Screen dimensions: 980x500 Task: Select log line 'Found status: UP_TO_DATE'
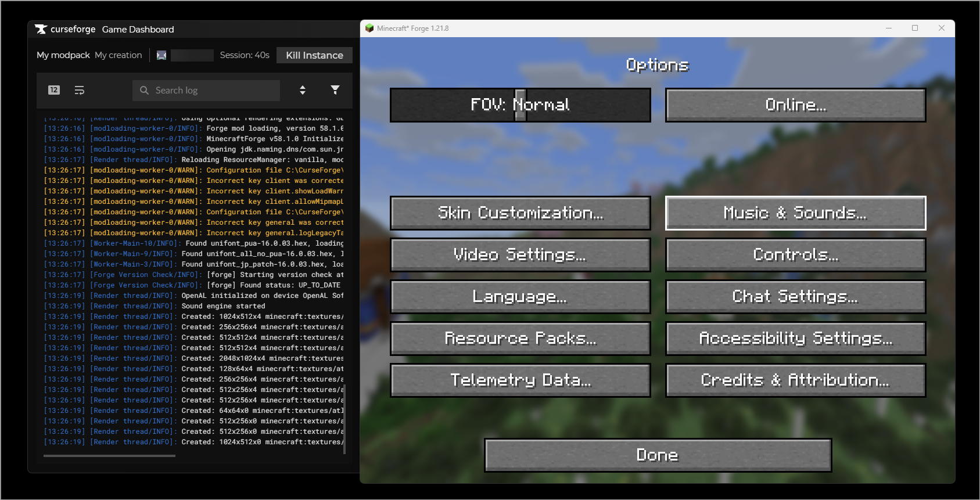(194, 285)
